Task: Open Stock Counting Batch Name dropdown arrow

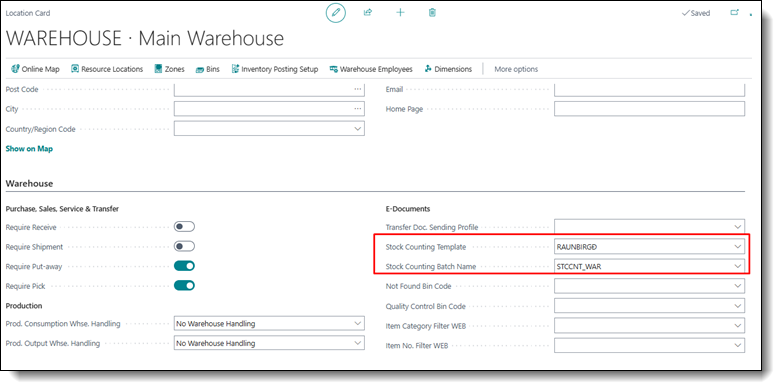Action: click(738, 266)
